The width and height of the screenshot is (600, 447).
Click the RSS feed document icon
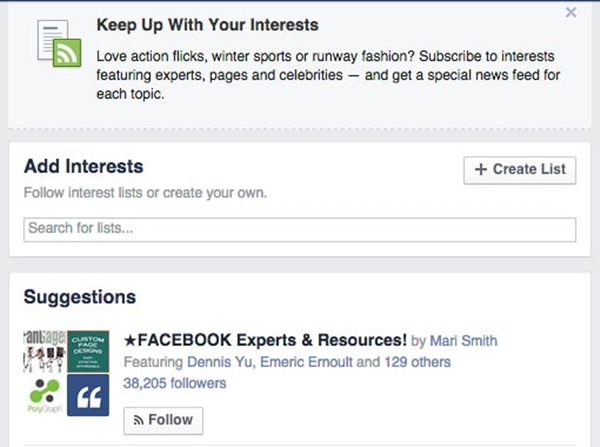tap(59, 44)
